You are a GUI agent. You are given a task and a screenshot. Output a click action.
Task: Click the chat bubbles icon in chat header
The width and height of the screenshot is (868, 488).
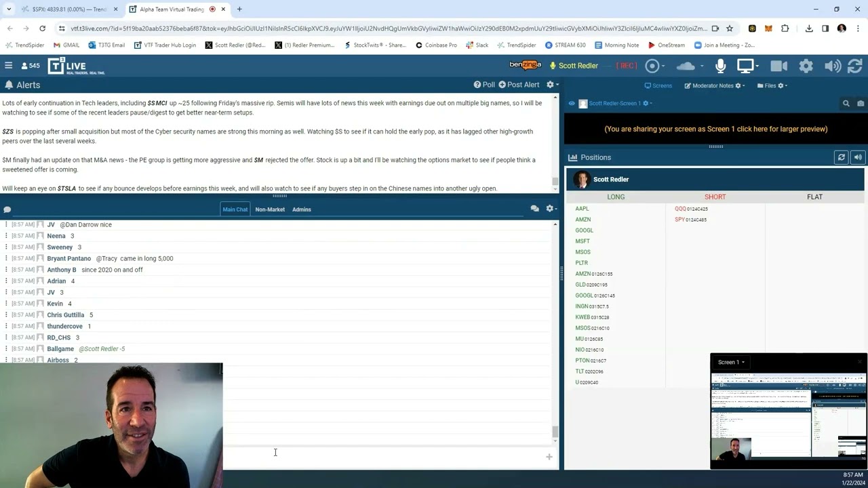[535, 209]
